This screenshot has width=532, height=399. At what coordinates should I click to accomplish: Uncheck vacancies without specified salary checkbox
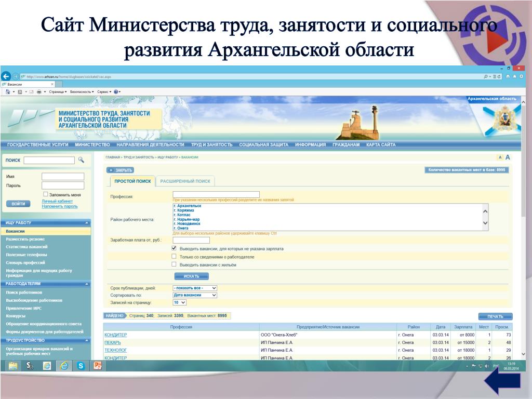(x=174, y=248)
